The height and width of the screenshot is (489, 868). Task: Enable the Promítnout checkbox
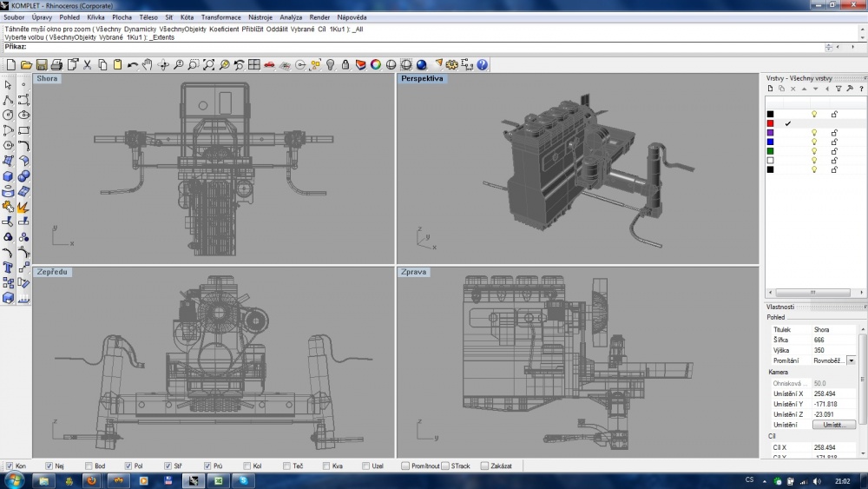click(405, 466)
